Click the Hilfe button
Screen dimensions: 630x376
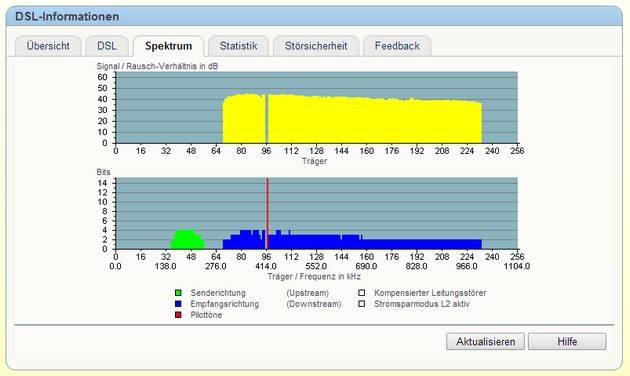tap(567, 341)
